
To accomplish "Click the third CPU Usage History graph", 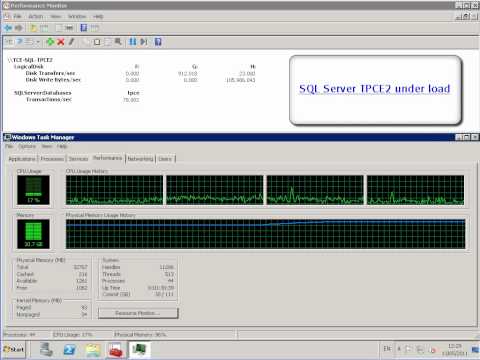I will click(x=315, y=190).
